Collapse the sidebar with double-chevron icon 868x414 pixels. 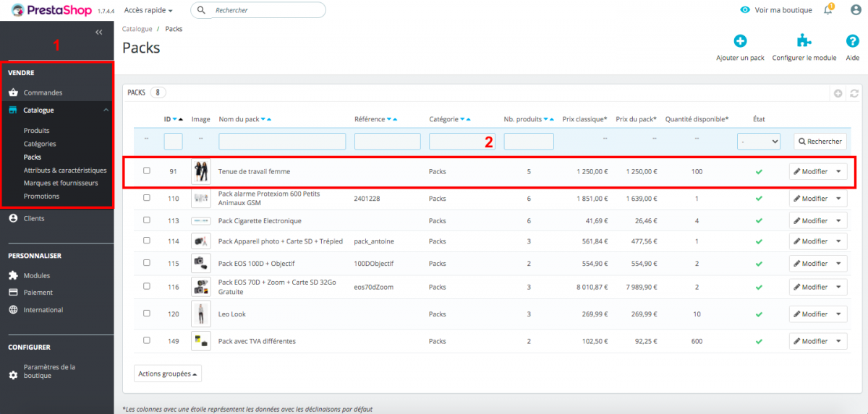pos(99,33)
